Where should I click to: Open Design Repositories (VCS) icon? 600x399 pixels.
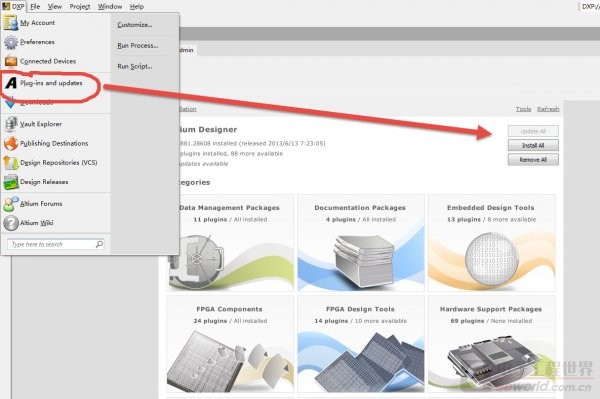tap(11, 163)
